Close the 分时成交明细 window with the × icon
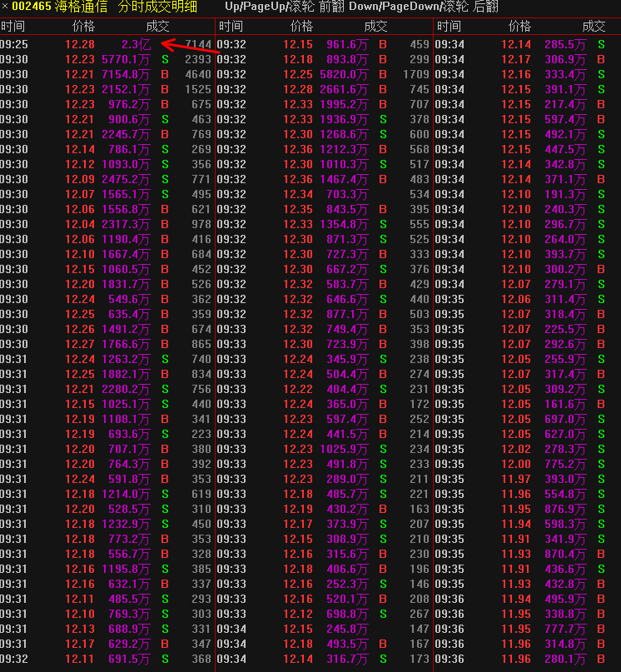This screenshot has width=621, height=672. click(x=5, y=6)
